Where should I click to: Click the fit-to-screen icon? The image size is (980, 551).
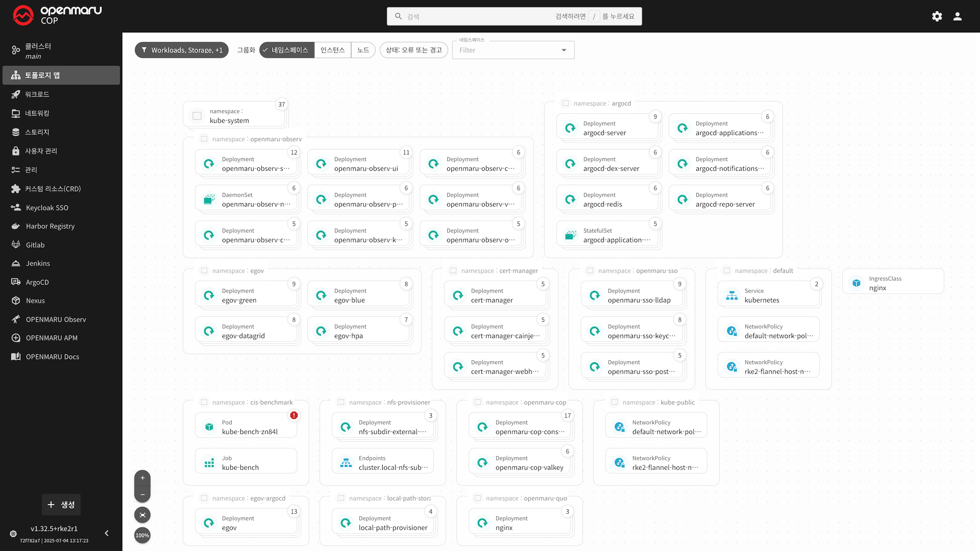tap(142, 515)
